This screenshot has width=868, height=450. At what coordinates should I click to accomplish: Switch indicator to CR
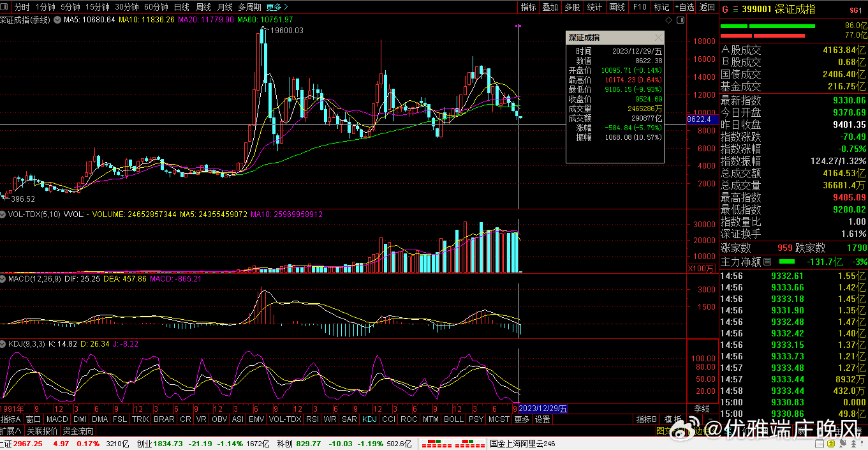click(x=186, y=419)
